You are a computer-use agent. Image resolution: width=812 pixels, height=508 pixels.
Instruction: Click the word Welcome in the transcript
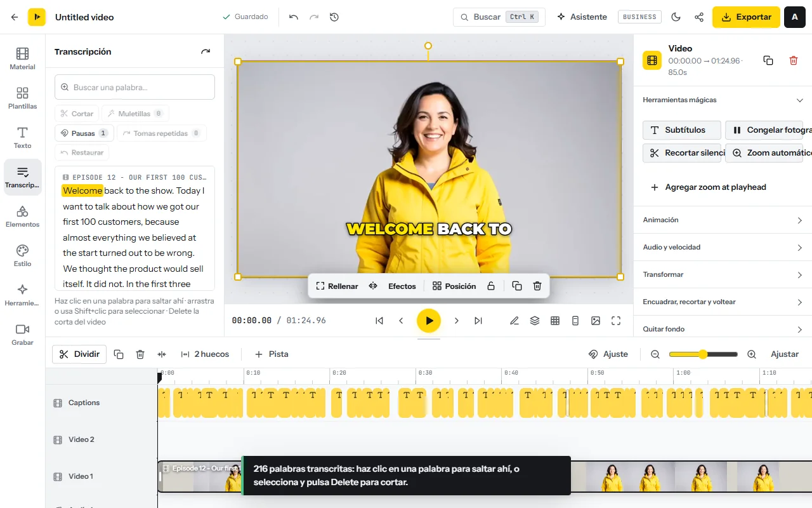(x=82, y=190)
